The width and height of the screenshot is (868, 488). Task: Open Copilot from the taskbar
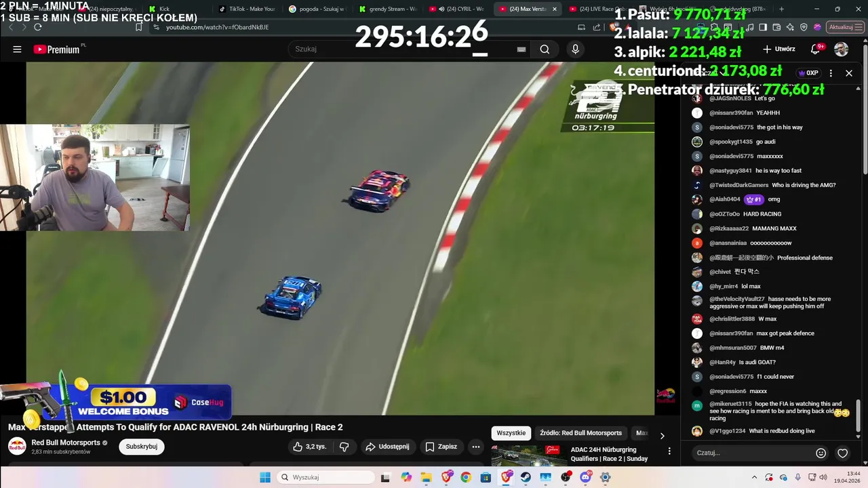coord(406,477)
